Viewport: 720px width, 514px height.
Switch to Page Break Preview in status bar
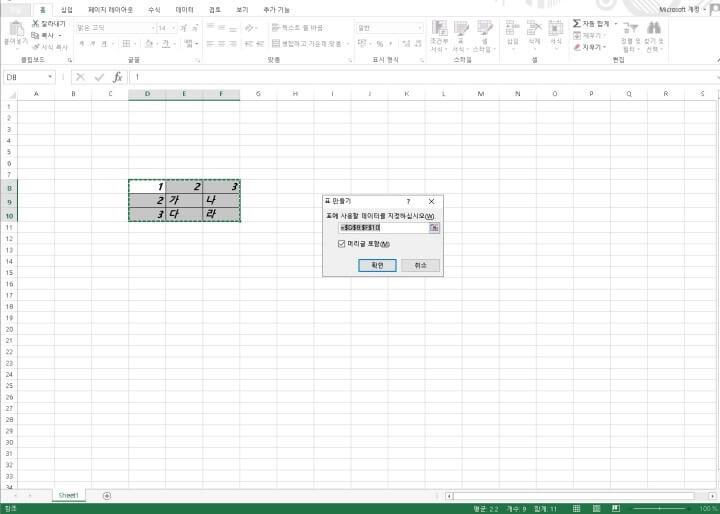616,508
